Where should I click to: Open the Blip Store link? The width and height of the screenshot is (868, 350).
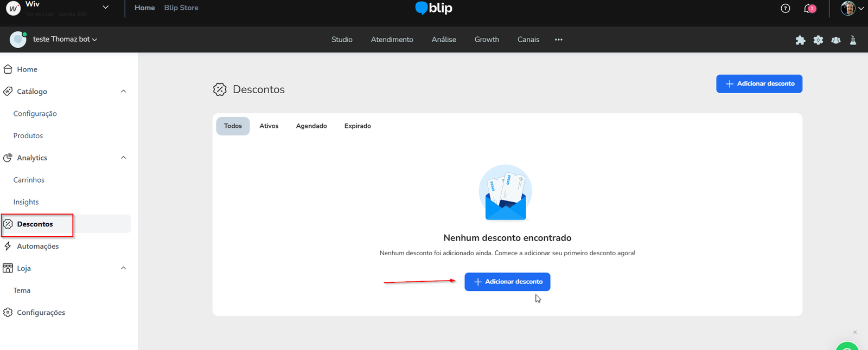181,8
